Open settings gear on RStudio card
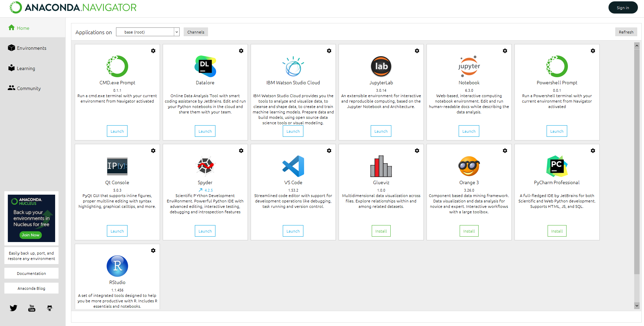Screen dimensions: 644x326 tap(153, 251)
